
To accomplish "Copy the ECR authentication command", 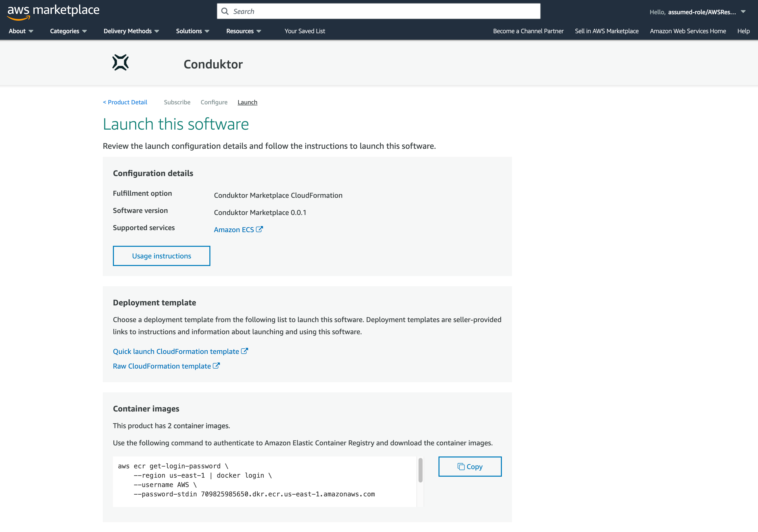I will (x=470, y=467).
